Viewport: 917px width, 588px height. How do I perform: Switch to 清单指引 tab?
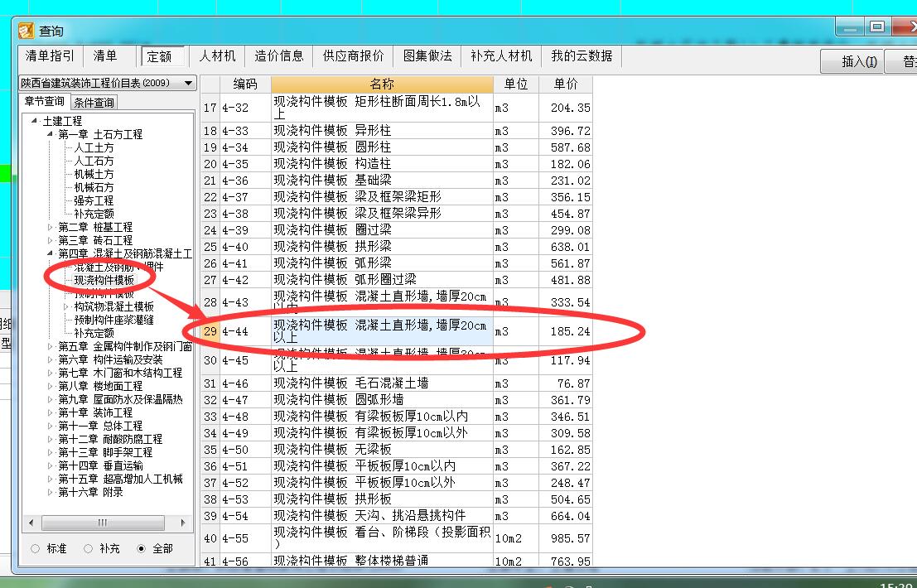click(x=51, y=56)
